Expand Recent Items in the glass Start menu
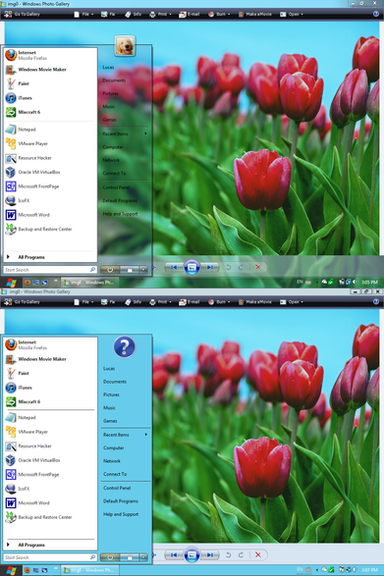384x576 pixels. click(x=125, y=134)
